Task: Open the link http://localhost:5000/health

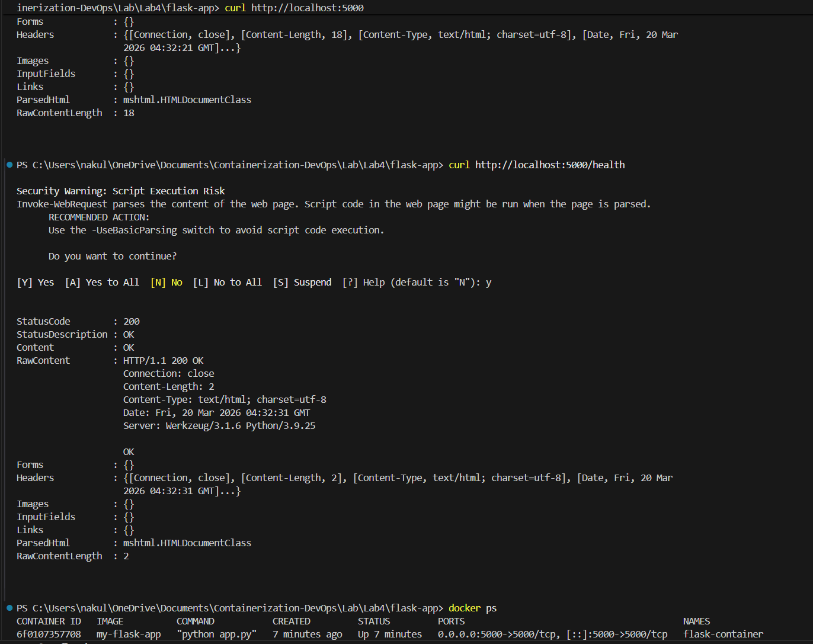Action: click(550, 165)
